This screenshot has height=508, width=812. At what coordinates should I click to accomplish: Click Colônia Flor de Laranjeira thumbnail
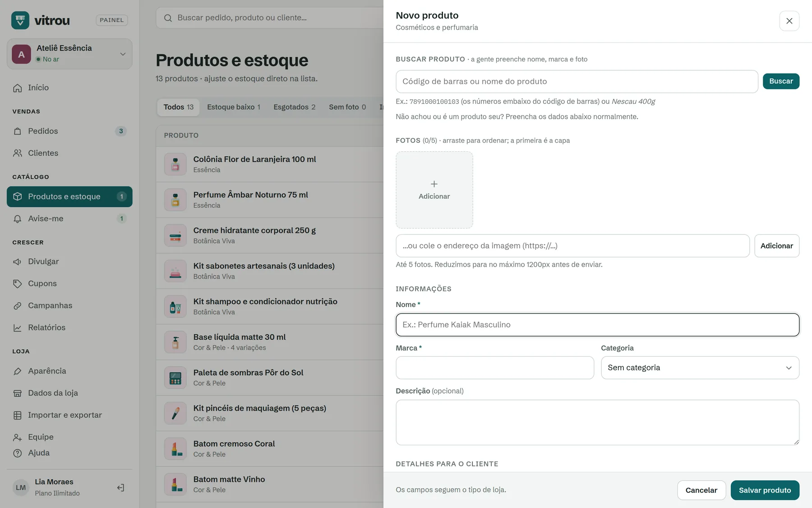click(x=175, y=164)
